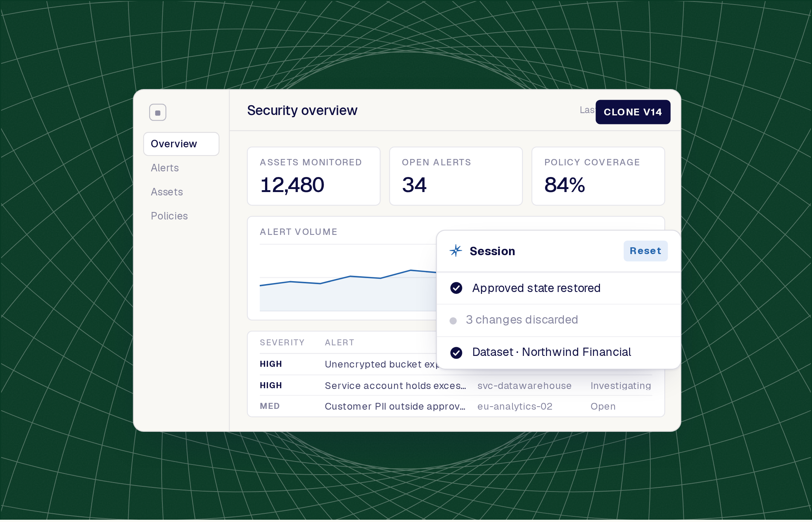Click the ALERT VOLUME chart label
Image resolution: width=812 pixels, height=522 pixels.
(x=298, y=232)
